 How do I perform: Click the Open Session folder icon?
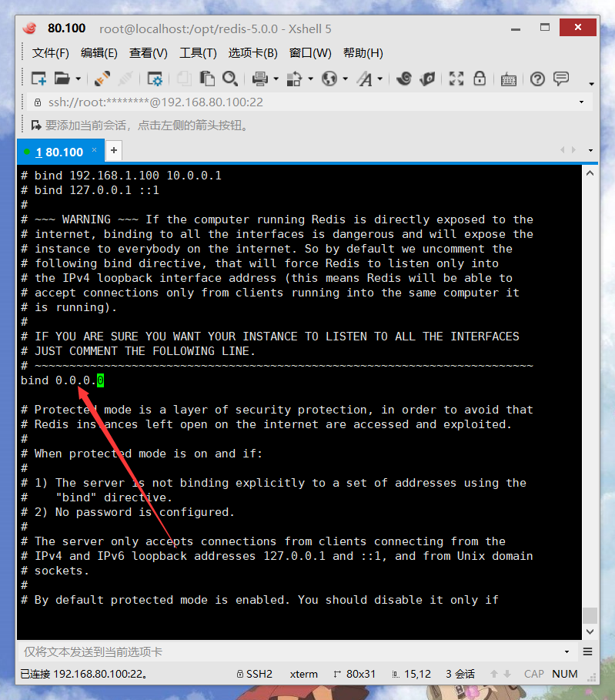click(62, 79)
